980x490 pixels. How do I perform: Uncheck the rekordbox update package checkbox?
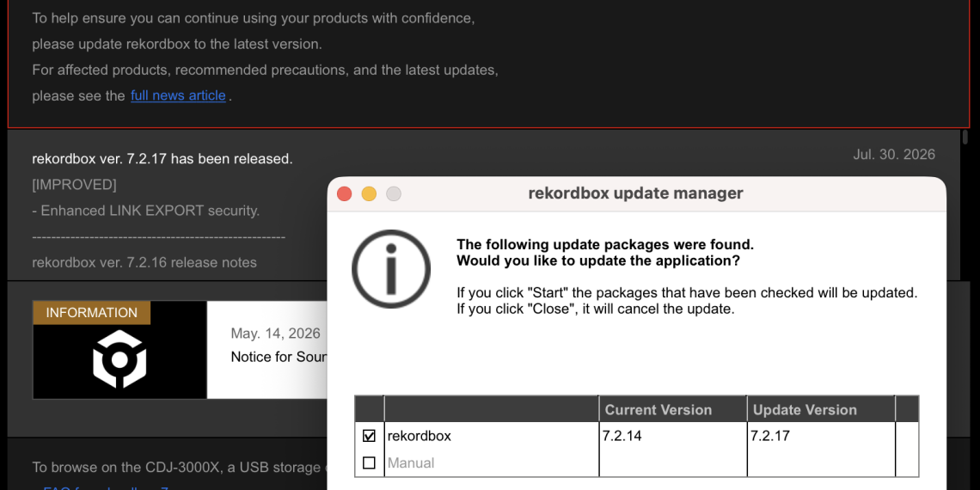(x=369, y=436)
